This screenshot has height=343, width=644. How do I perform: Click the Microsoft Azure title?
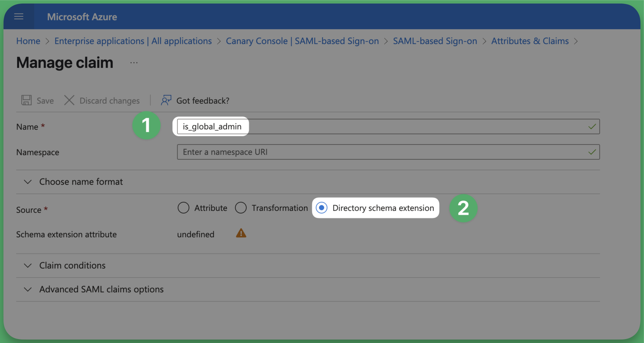pos(82,17)
